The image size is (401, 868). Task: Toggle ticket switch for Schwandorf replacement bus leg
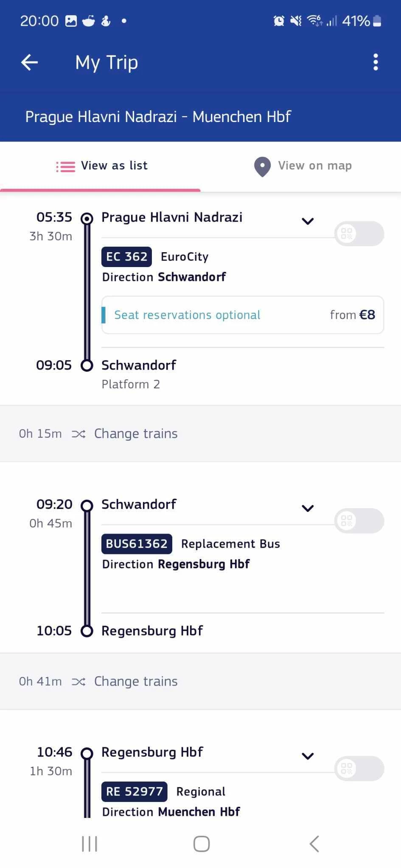coord(359,520)
